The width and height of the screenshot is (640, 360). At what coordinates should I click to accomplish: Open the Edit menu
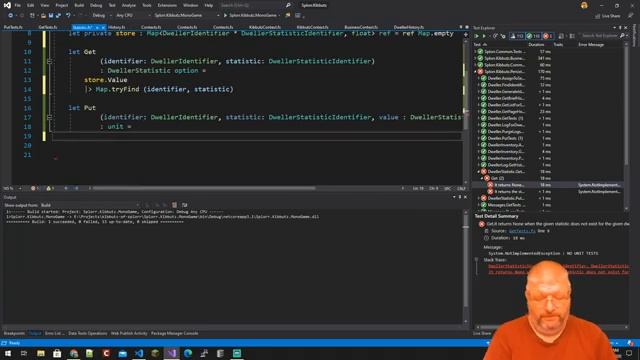[31, 5]
